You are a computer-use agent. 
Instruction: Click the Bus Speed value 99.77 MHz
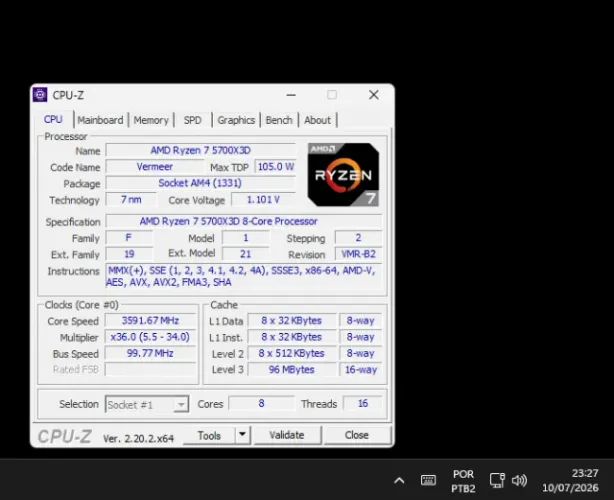pyautogui.click(x=150, y=354)
